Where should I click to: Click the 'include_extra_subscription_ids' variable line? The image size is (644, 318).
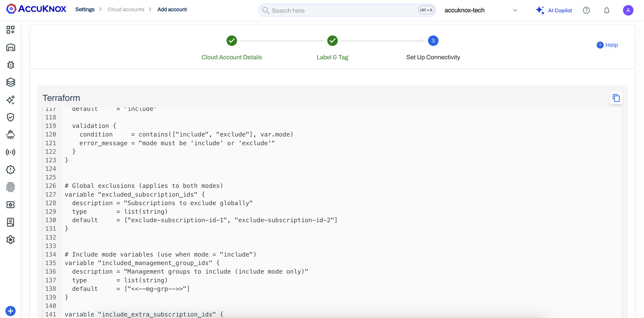(144, 314)
